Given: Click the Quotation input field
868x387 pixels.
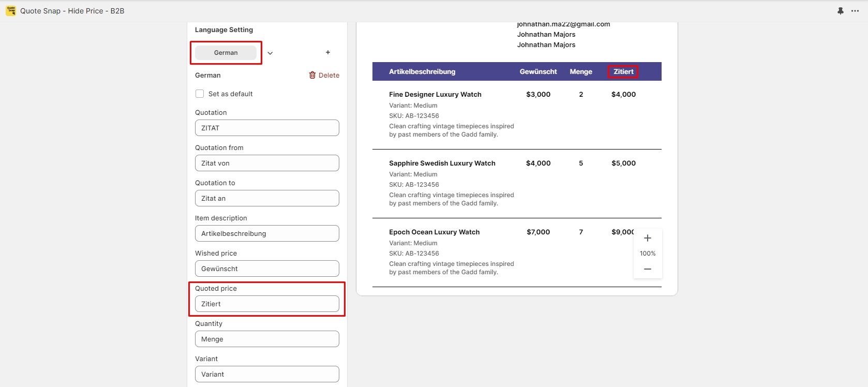Looking at the screenshot, I should tap(267, 128).
